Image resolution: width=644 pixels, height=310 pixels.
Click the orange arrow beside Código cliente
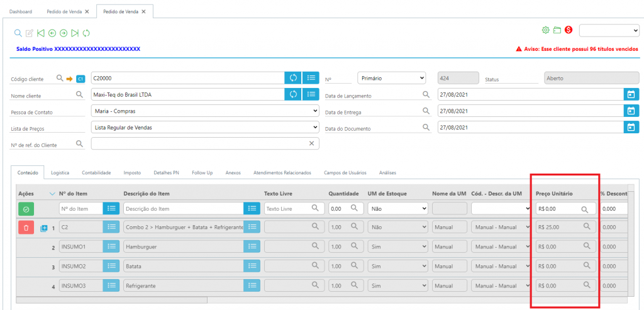[69, 78]
